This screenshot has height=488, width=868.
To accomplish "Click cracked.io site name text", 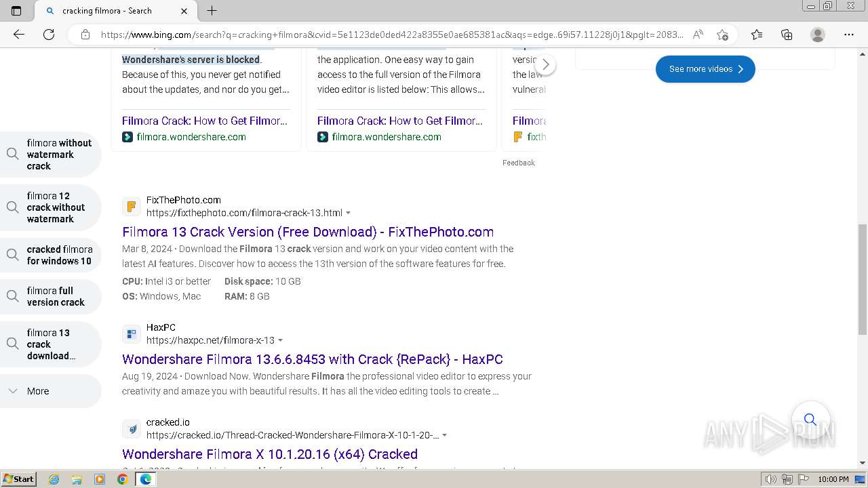I will point(168,422).
